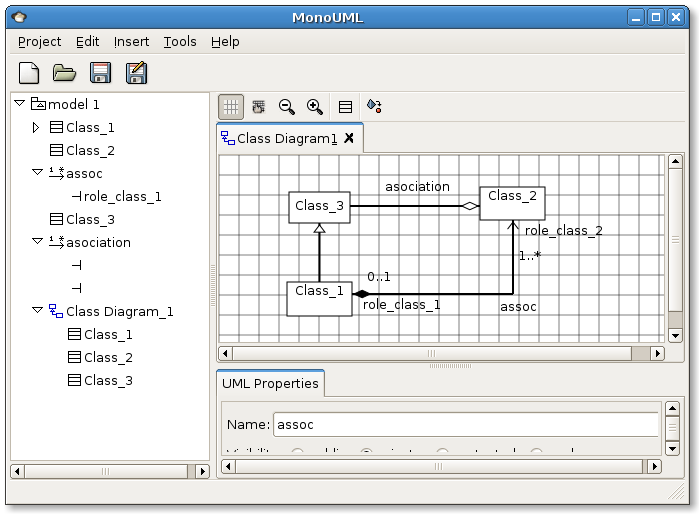Click tree panel right scroll arrow
The height and width of the screenshot is (514, 699).
[203, 471]
